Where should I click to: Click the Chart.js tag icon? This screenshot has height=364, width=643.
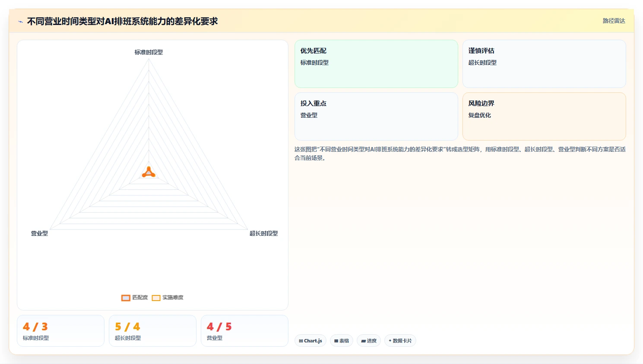[301, 341]
